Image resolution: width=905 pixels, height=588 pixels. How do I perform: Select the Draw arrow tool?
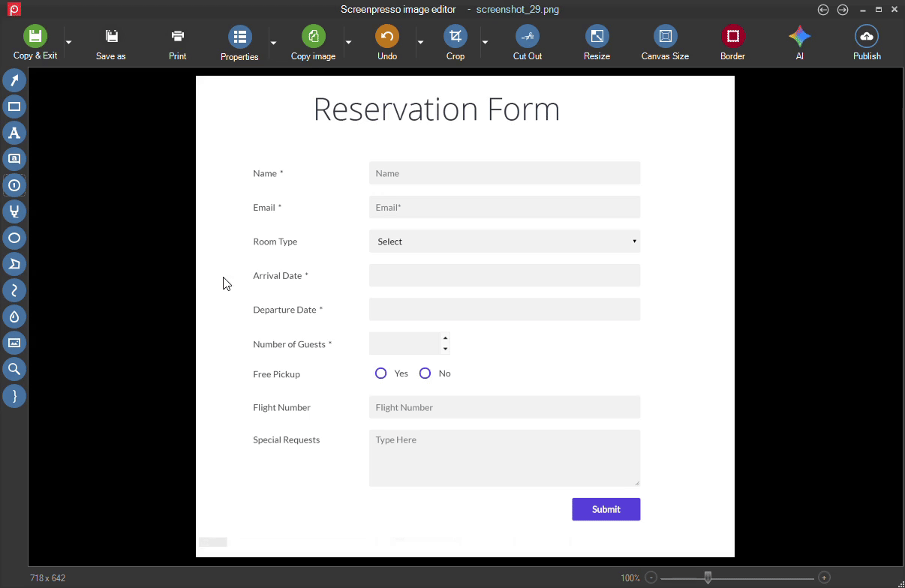pyautogui.click(x=14, y=80)
